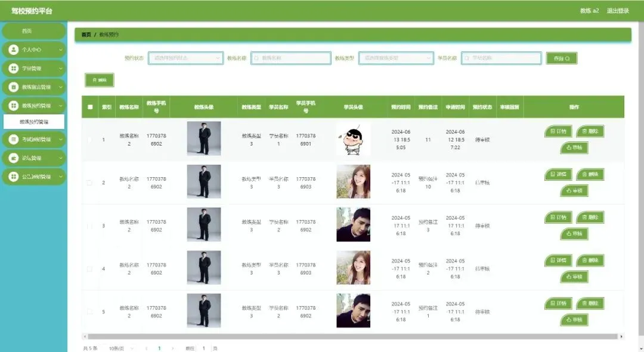Viewport: 644px width, 352px height.
Task: Open 详情 for index 4 row
Action: point(558,260)
